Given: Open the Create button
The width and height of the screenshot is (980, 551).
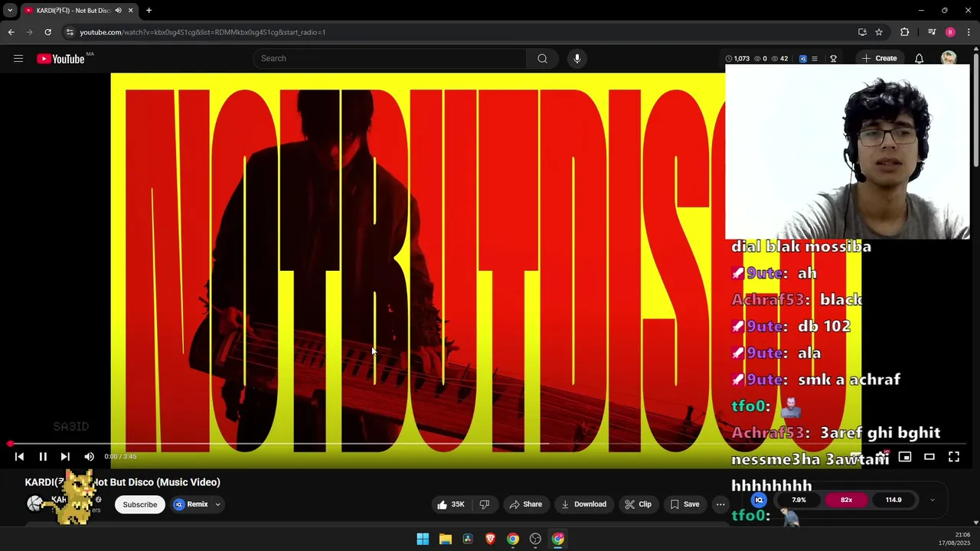Looking at the screenshot, I should [x=879, y=59].
